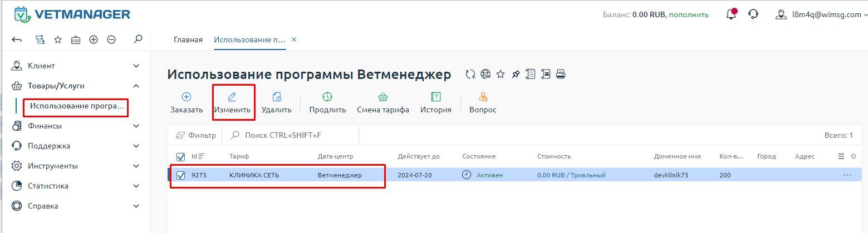
Task: Select the Использование п... tab
Action: point(249,40)
